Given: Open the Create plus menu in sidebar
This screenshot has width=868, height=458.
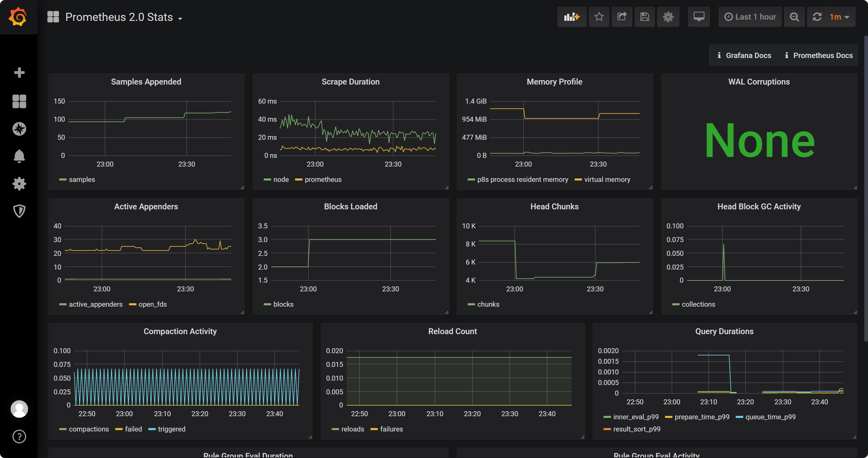Looking at the screenshot, I should coord(19,72).
